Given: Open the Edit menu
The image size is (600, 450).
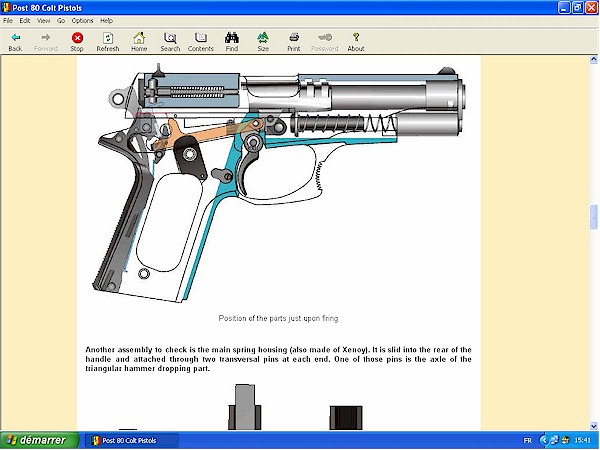Looking at the screenshot, I should click(25, 21).
